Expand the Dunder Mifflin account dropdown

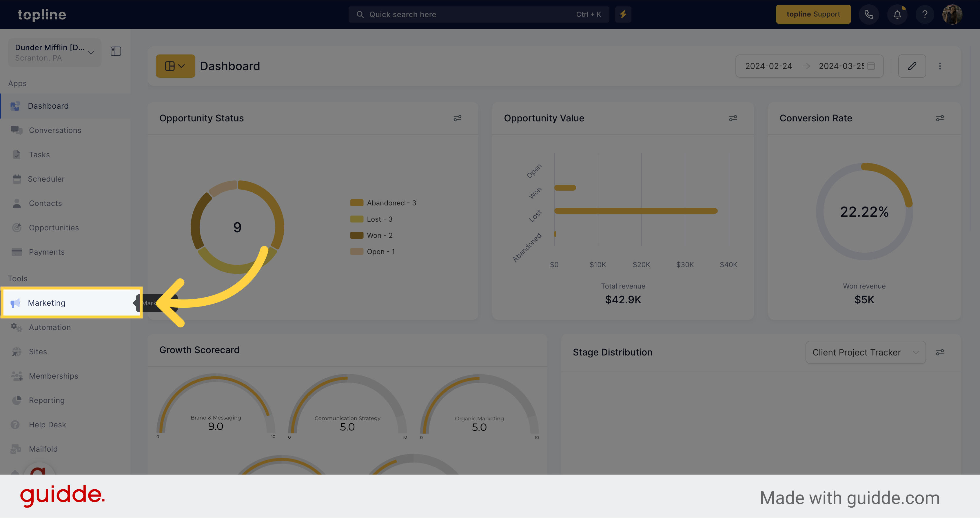91,51
